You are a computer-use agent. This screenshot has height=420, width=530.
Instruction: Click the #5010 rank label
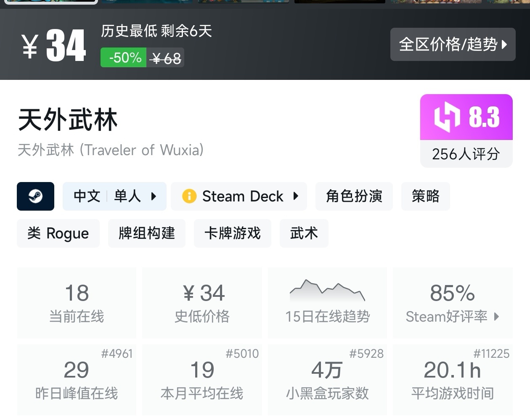(242, 354)
